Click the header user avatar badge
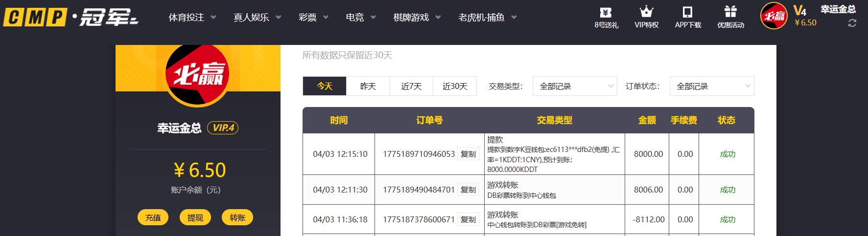Screen dimensions: 868x236 tap(774, 16)
